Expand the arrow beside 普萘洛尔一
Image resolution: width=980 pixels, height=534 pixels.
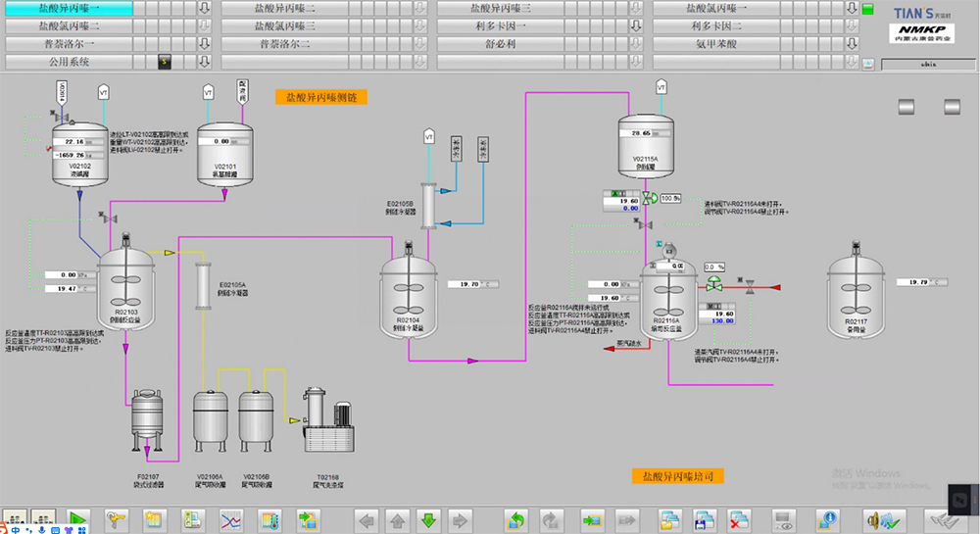pos(205,44)
